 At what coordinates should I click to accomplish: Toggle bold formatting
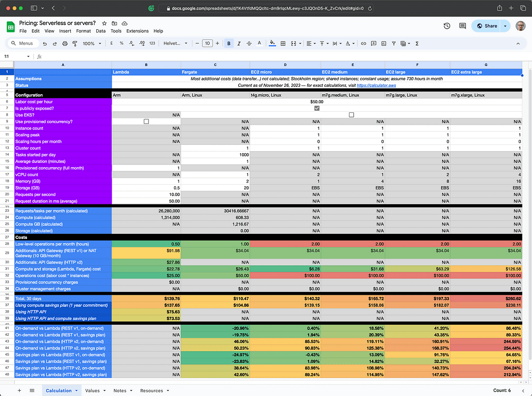pos(229,44)
